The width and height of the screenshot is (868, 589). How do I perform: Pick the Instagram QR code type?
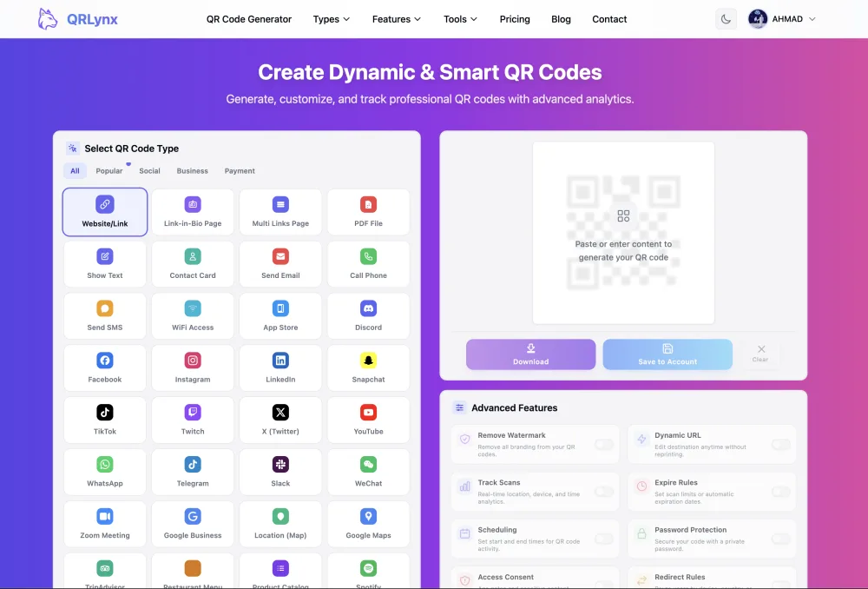pos(193,367)
